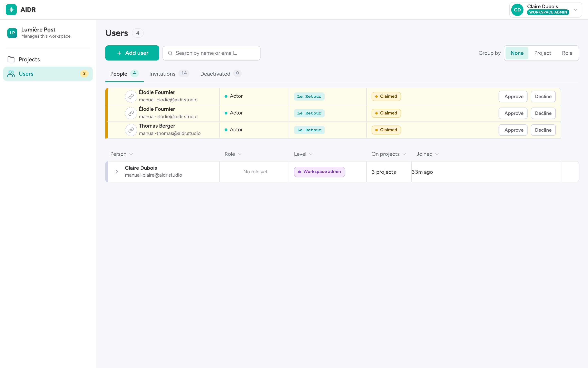Click manual-claire@aidr.studio email
Image resolution: width=588 pixels, height=368 pixels.
(153, 175)
